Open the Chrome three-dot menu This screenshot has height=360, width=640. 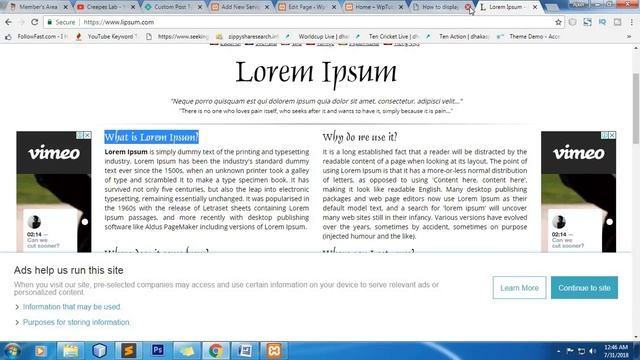pos(632,22)
